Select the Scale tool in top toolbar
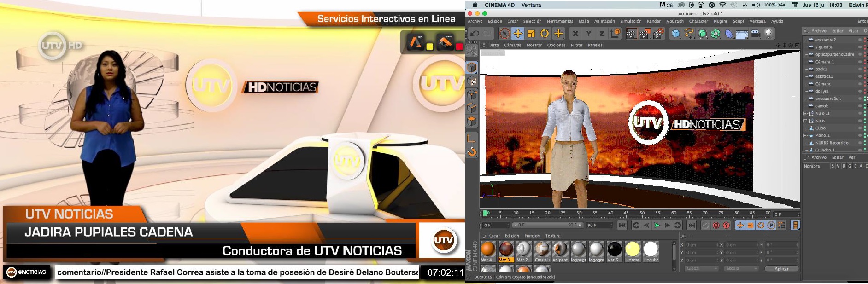Screen dimensions: 868x284 [x=531, y=33]
